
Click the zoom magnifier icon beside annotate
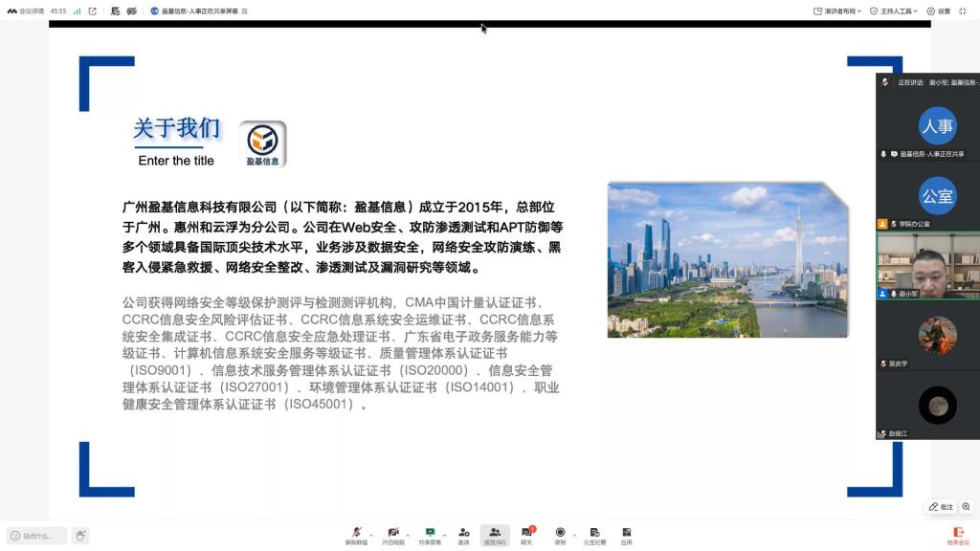[967, 507]
